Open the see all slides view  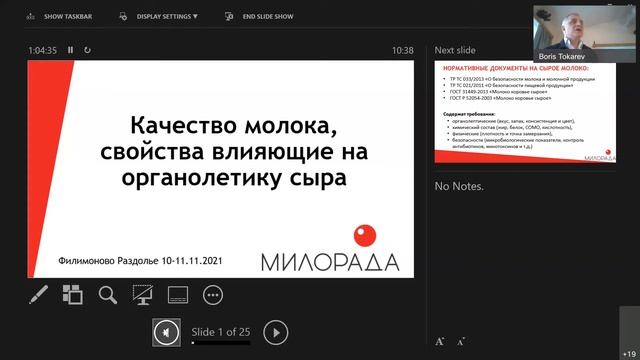[73, 294]
